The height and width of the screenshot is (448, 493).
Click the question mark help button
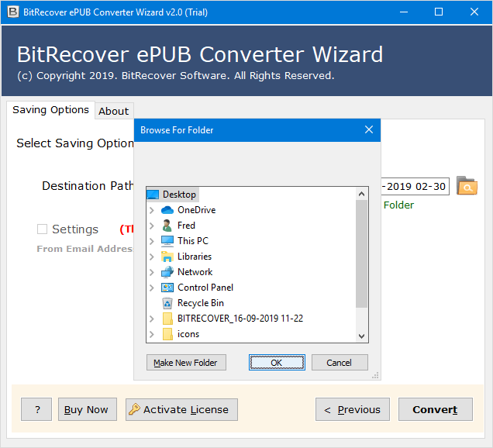[36, 409]
